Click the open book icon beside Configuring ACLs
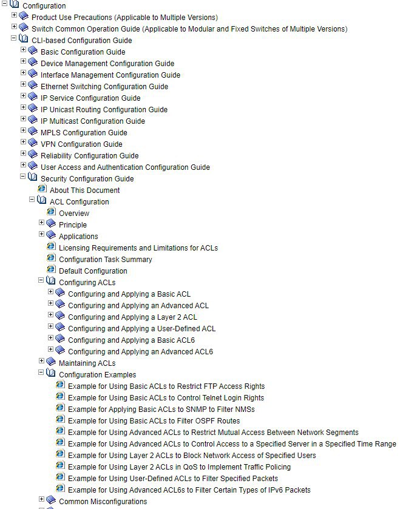The image size is (420, 509). tap(50, 281)
